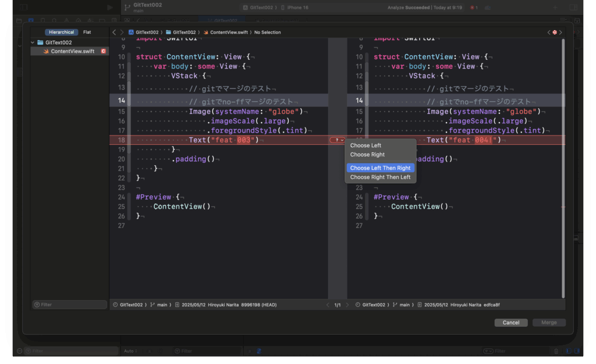Click the plus button in Xcode toolbar
This screenshot has height=364, width=596.
coord(555,7)
